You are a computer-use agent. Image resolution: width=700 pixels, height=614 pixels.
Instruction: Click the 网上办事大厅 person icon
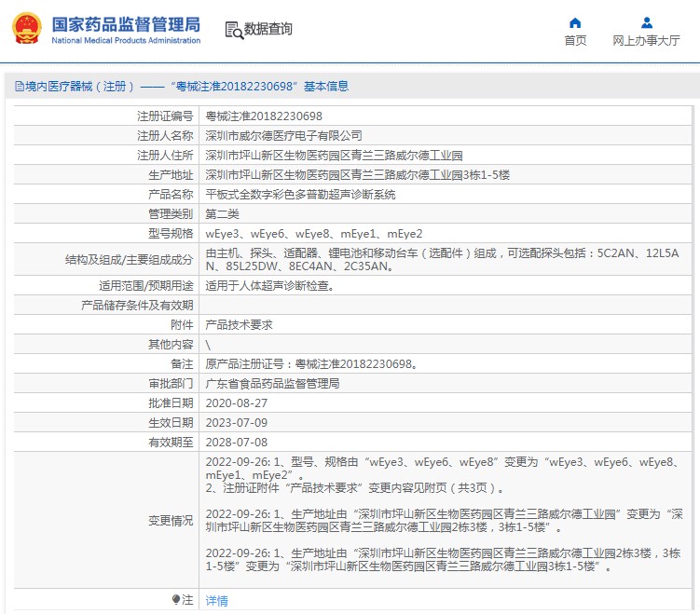[646, 22]
